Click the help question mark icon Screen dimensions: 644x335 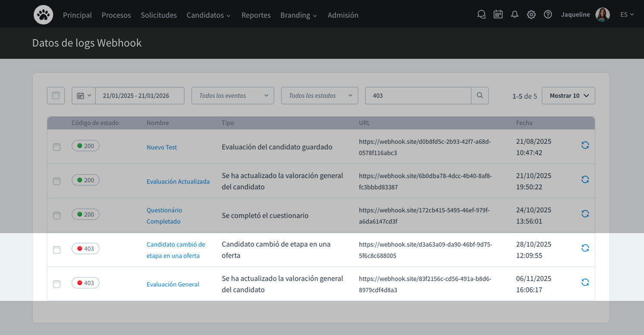coord(548,15)
